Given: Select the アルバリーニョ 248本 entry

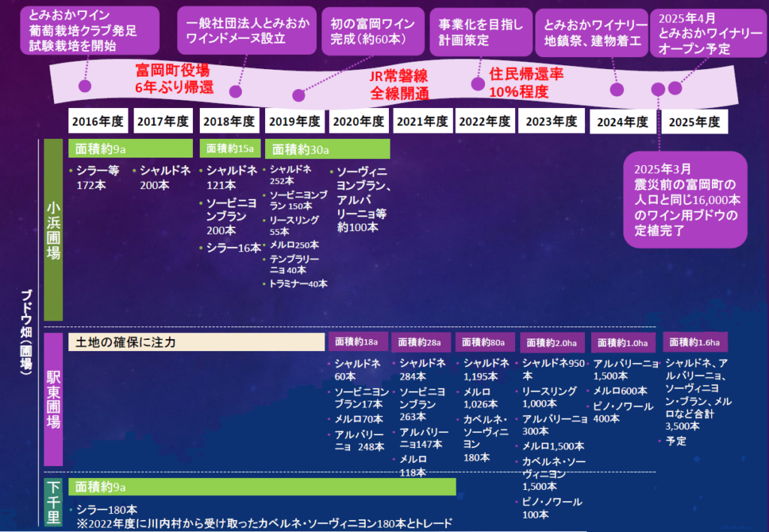Looking at the screenshot, I should 357,440.
